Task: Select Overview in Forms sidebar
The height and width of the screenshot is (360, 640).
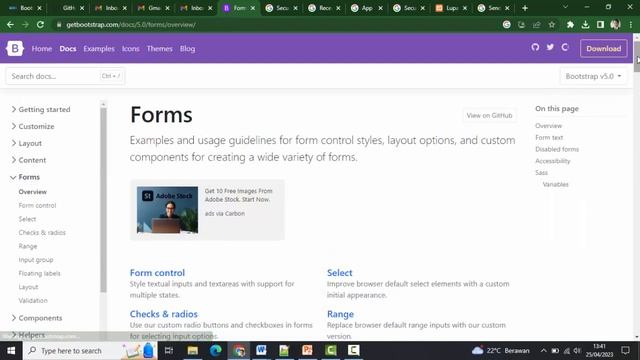Action: pyautogui.click(x=33, y=192)
